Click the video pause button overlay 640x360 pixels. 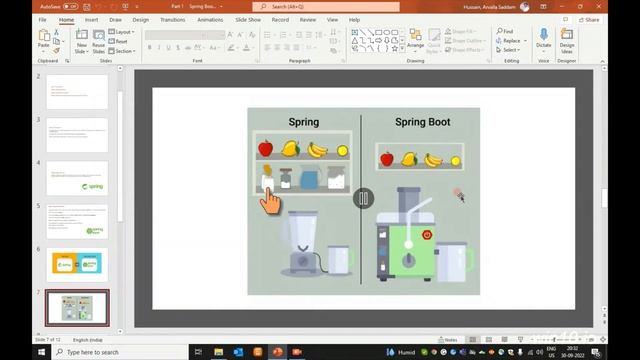coord(363,198)
